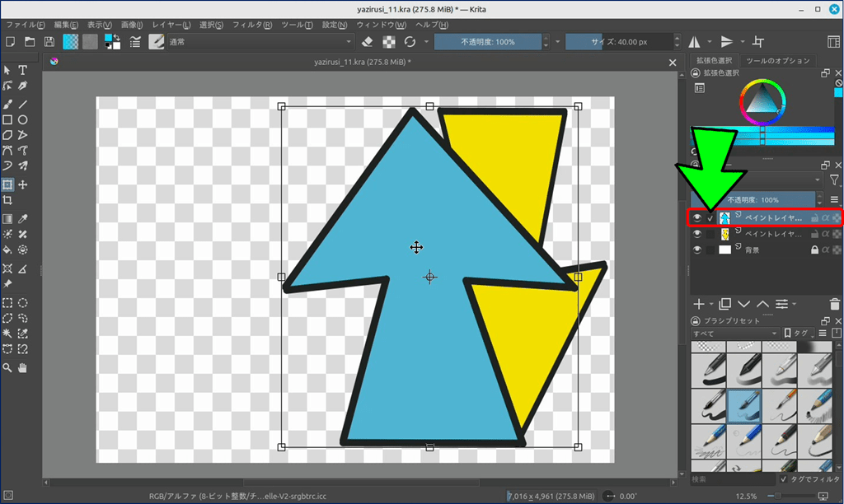Pick the Zoom magnifier tool
The image size is (844, 504).
click(7, 367)
